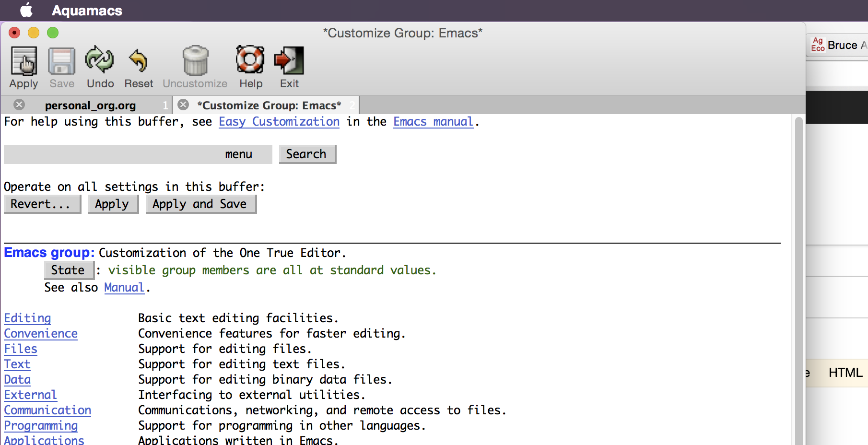Image resolution: width=868 pixels, height=445 pixels.
Task: Click the Apply toolbar icon
Action: (24, 61)
